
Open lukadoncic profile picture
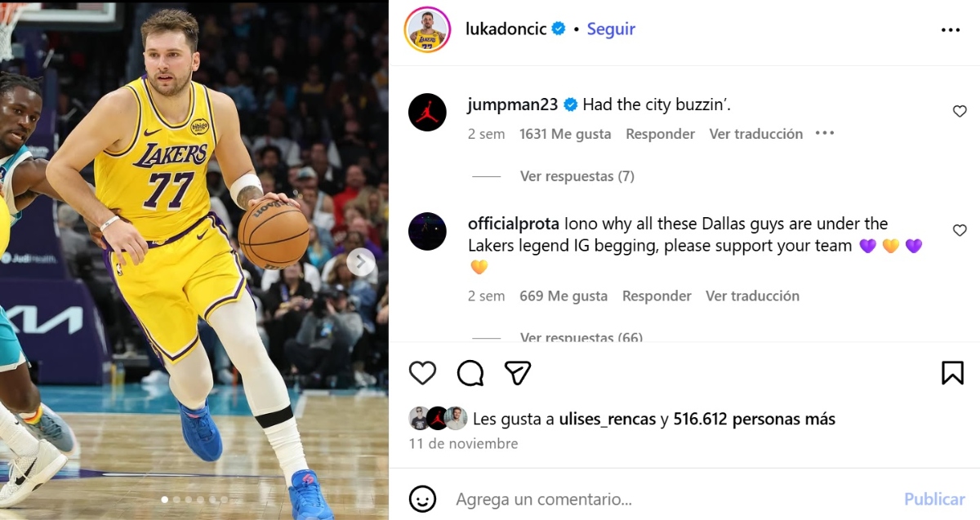(427, 29)
